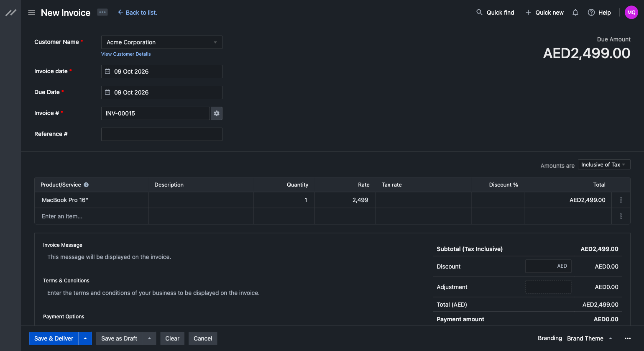The image size is (644, 351).
Task: Click the Tax rate cell of MacBook Pro row
Action: pos(424,200)
